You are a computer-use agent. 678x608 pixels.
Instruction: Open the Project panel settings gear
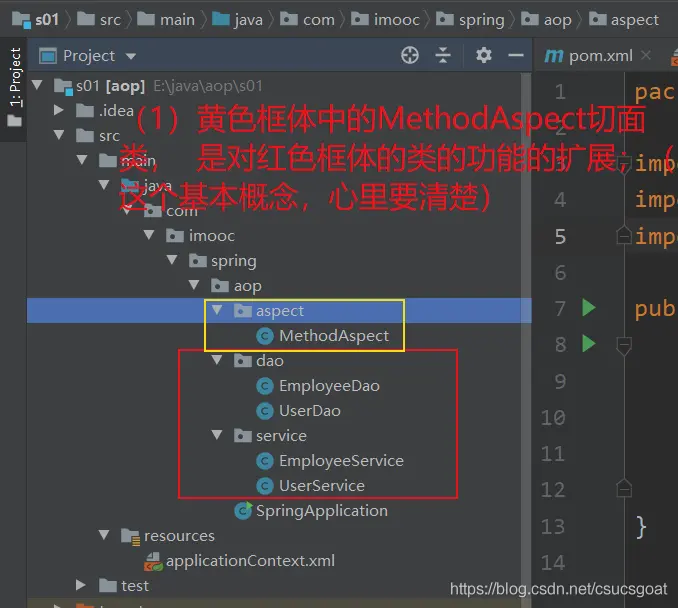pyautogui.click(x=483, y=55)
